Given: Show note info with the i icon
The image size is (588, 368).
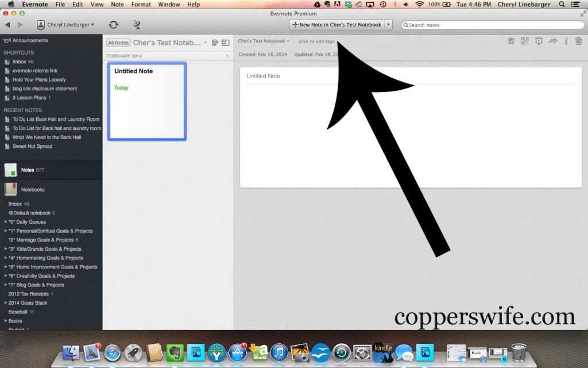Looking at the screenshot, I should (x=566, y=41).
